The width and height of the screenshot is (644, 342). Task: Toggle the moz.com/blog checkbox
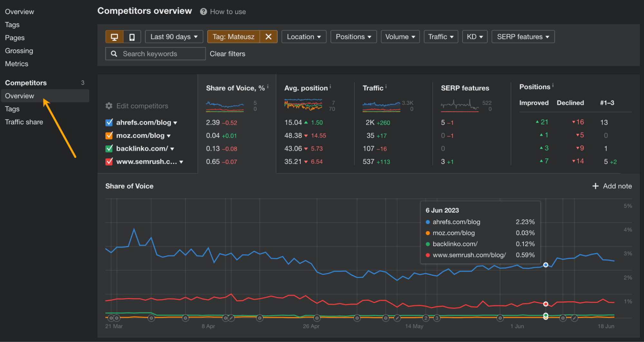coord(109,135)
